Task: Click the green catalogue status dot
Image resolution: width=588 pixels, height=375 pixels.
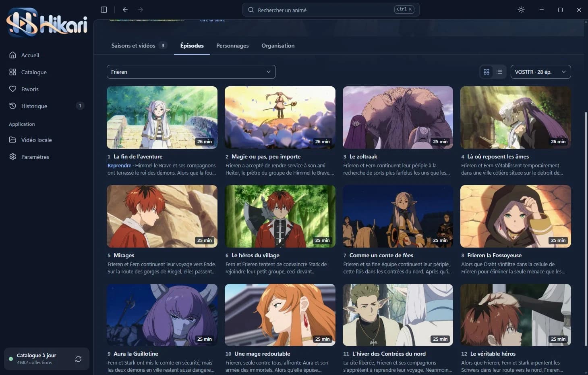Action: pos(11,358)
